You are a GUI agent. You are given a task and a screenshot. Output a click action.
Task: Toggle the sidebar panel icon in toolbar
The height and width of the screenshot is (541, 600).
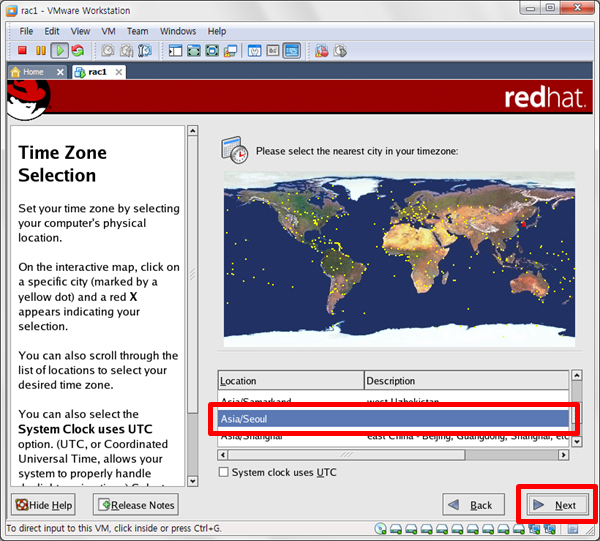[175, 51]
